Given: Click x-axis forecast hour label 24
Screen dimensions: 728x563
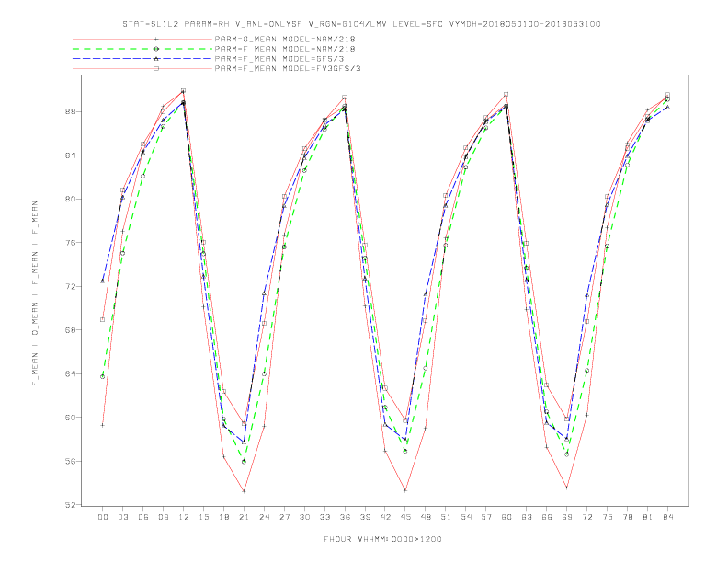Looking at the screenshot, I should (264, 517).
